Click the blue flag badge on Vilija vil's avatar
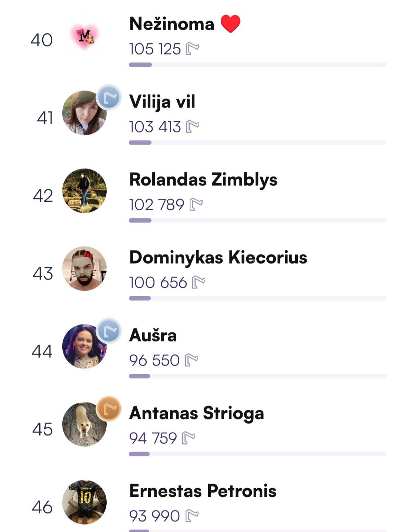400x532 pixels. click(x=109, y=98)
